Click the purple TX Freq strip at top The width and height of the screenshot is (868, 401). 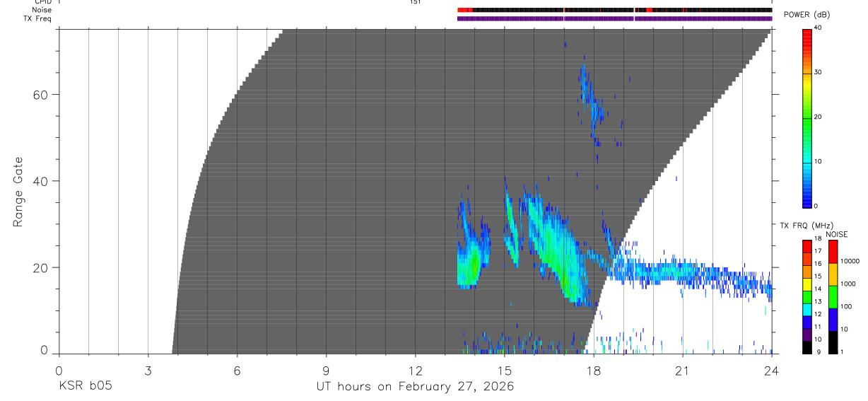(x=614, y=18)
